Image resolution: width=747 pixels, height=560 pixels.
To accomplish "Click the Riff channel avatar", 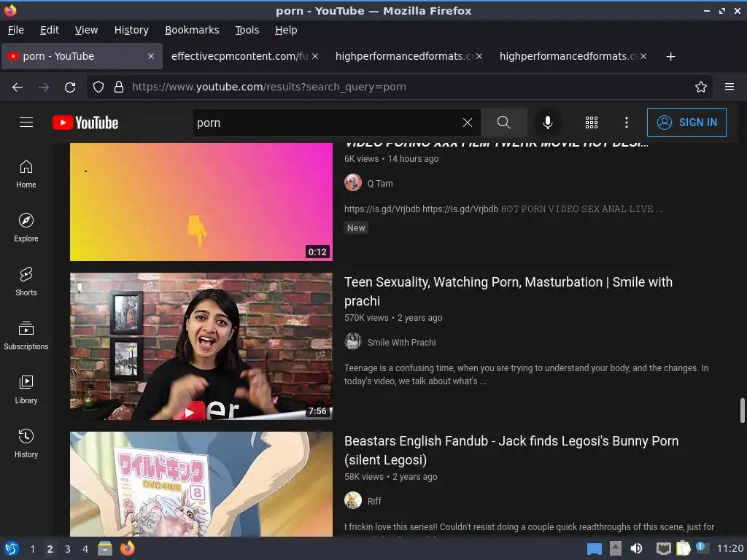I will point(353,500).
